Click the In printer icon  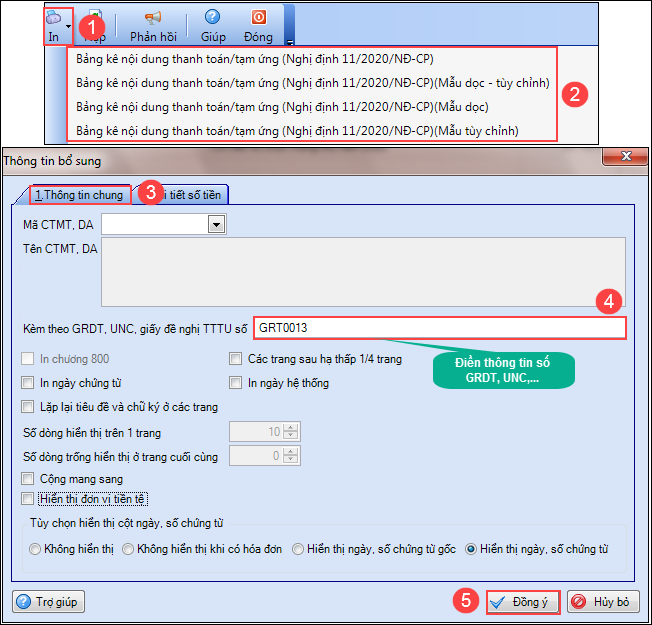pyautogui.click(x=54, y=18)
